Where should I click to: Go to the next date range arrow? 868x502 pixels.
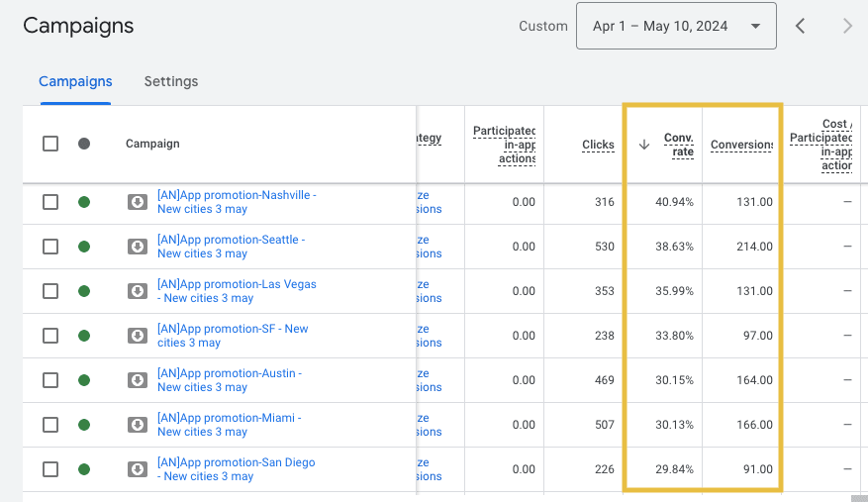[846, 27]
